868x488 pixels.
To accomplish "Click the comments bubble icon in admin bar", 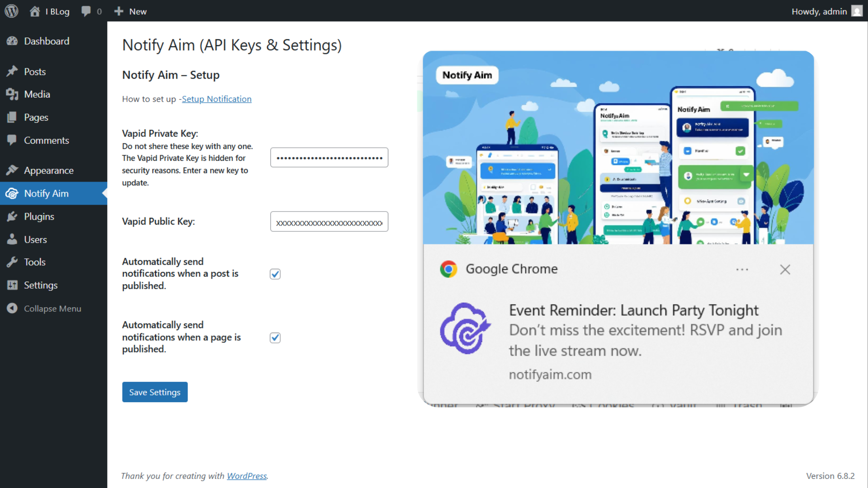I will click(86, 11).
